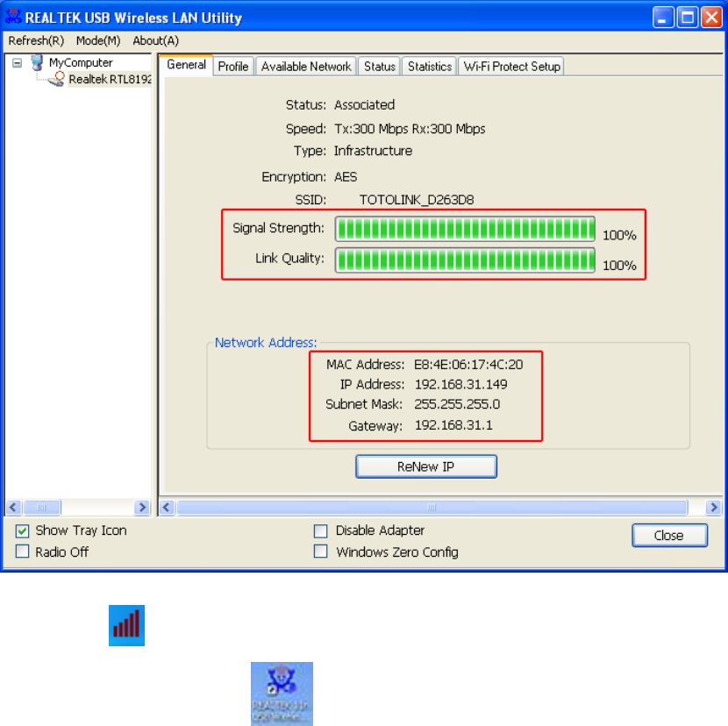The width and height of the screenshot is (728, 726).
Task: Switch to the Status tab
Action: [379, 67]
